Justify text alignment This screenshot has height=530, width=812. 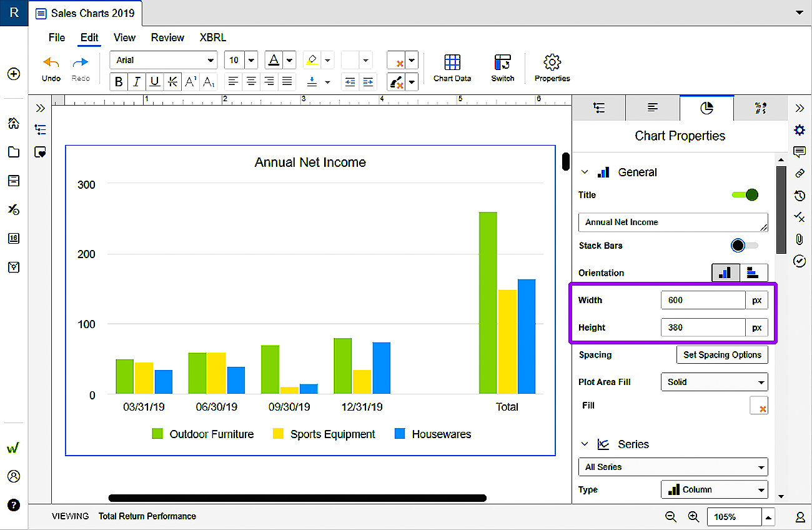(287, 81)
